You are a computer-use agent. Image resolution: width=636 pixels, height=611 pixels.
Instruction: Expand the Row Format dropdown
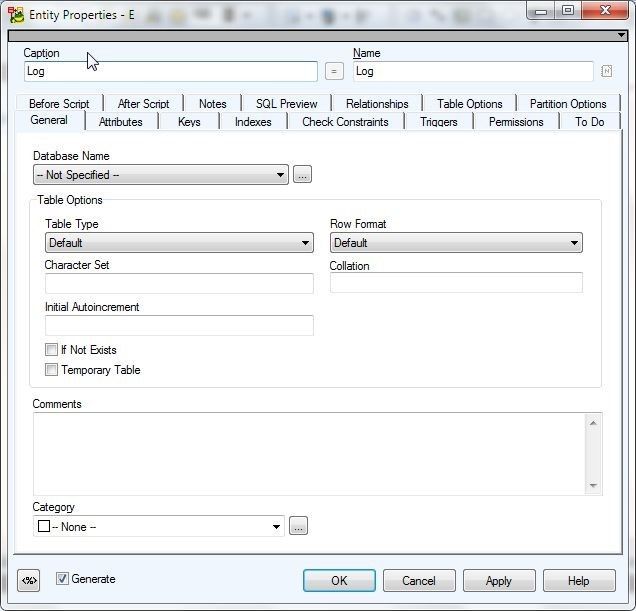pos(456,243)
